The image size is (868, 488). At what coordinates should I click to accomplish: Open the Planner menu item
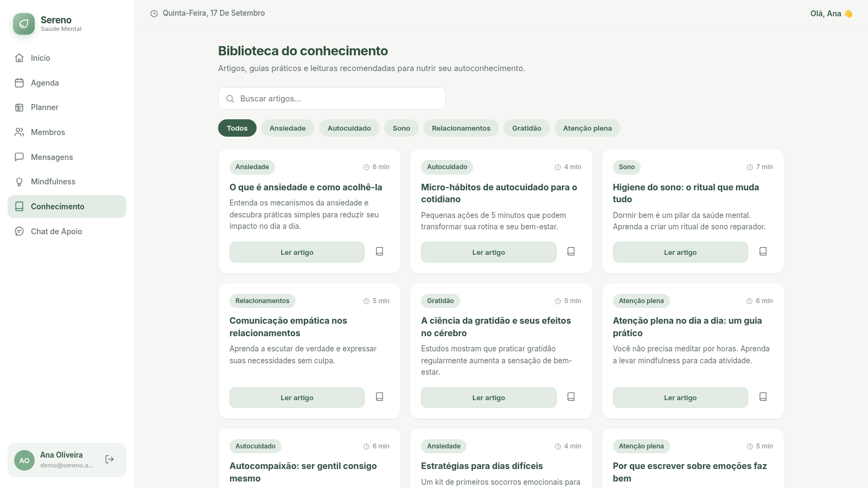pyautogui.click(x=67, y=107)
